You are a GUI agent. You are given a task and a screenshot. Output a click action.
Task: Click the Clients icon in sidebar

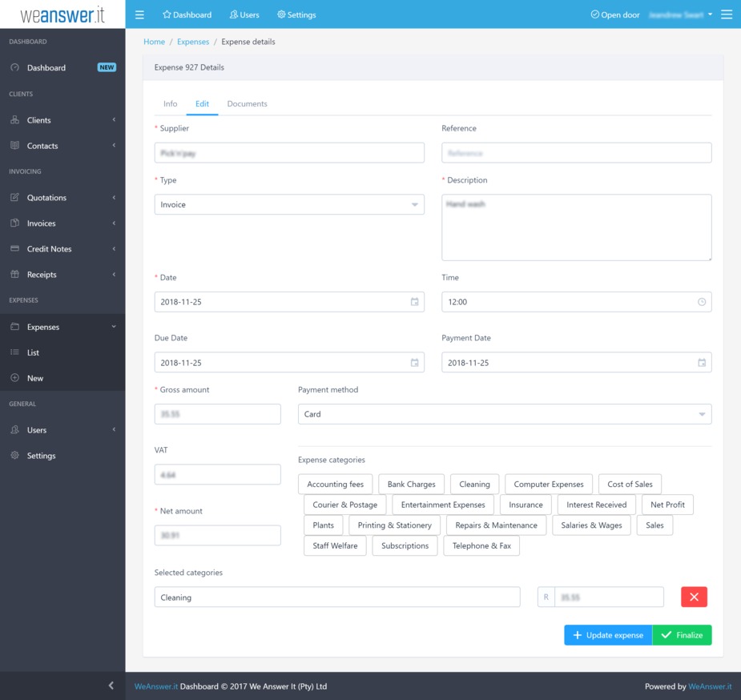point(15,120)
